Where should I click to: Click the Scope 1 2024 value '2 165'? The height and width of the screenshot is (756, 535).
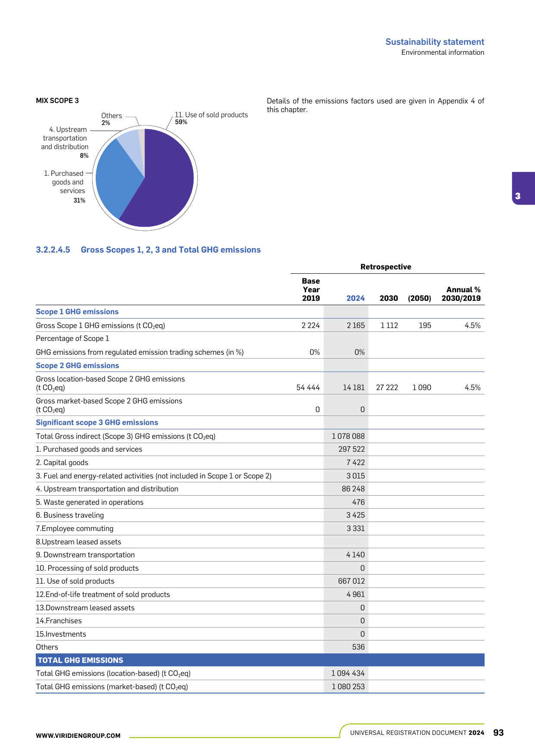click(x=356, y=325)
